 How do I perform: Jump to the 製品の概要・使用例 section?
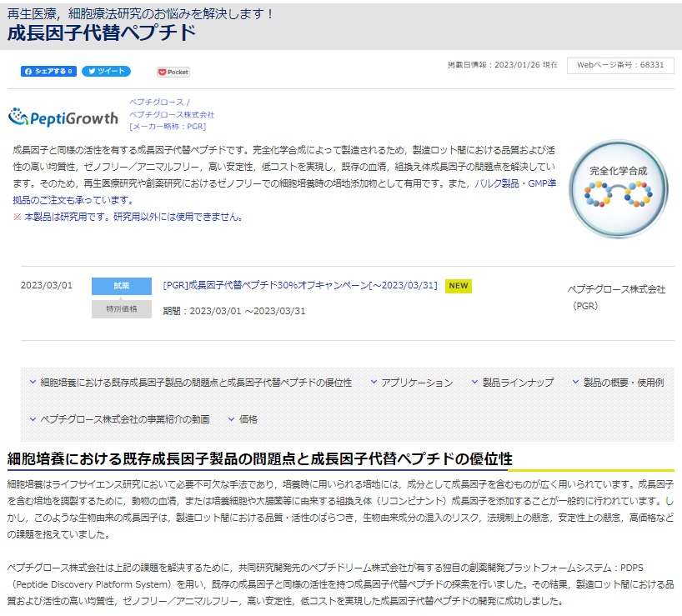tap(624, 383)
